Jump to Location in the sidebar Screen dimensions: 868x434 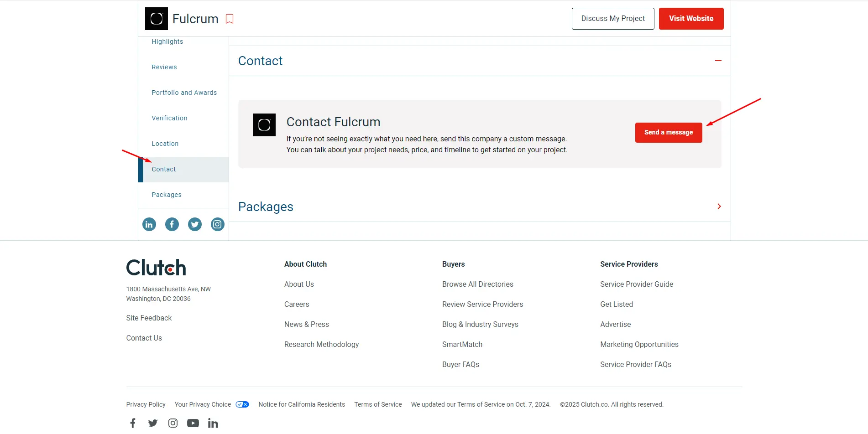coord(165,144)
